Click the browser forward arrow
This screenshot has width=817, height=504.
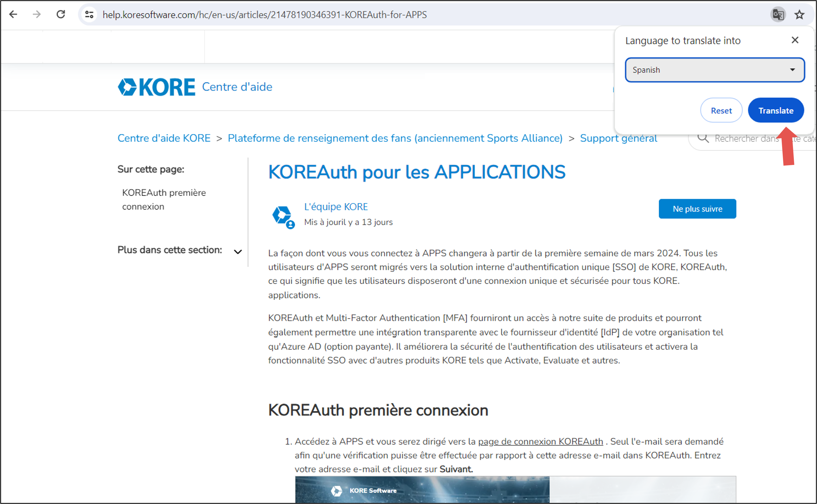pos(37,14)
